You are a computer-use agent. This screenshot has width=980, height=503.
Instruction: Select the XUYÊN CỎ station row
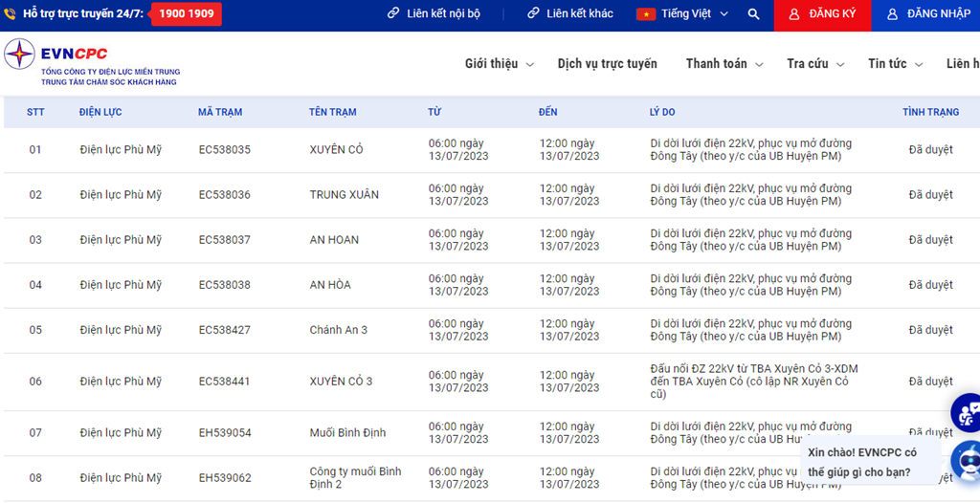[491, 150]
